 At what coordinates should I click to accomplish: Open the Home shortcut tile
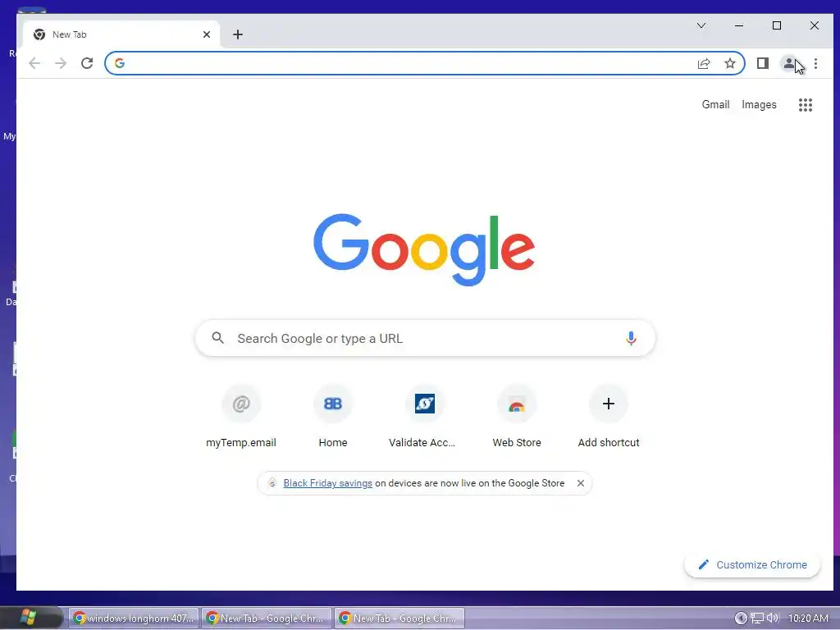pyautogui.click(x=333, y=416)
